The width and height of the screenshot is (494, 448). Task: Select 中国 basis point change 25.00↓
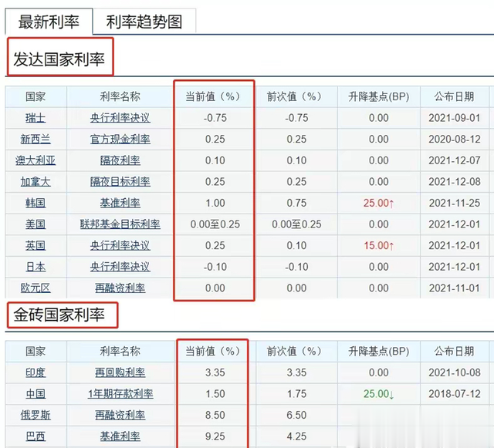click(379, 394)
